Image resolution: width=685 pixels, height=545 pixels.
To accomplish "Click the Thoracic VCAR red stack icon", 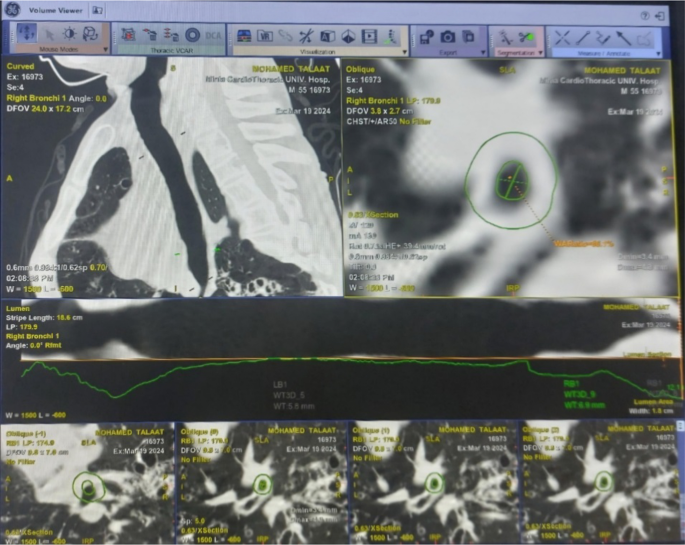I will [171, 35].
